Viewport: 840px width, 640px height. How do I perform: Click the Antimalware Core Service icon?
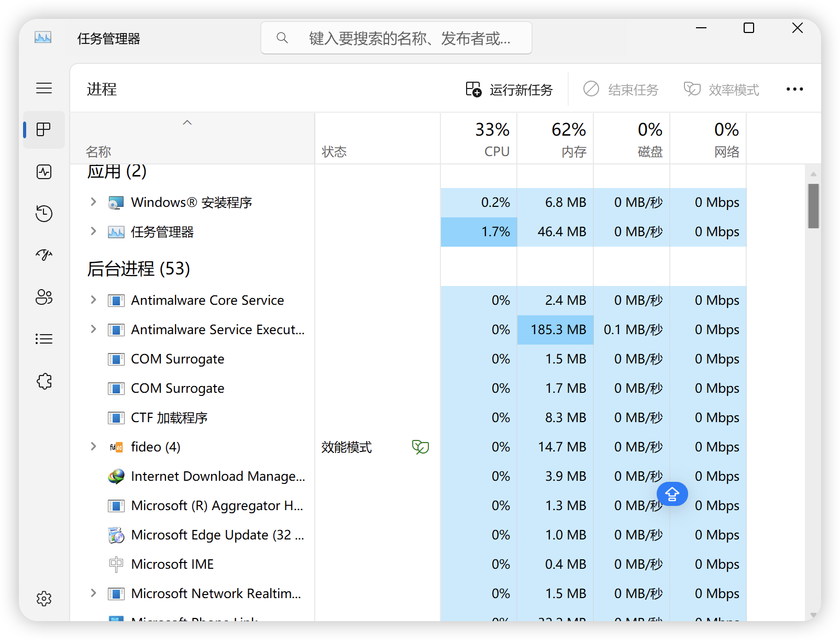click(x=116, y=300)
